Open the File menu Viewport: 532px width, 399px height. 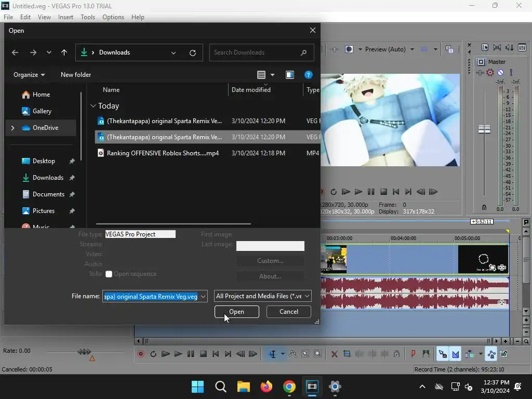8,17
